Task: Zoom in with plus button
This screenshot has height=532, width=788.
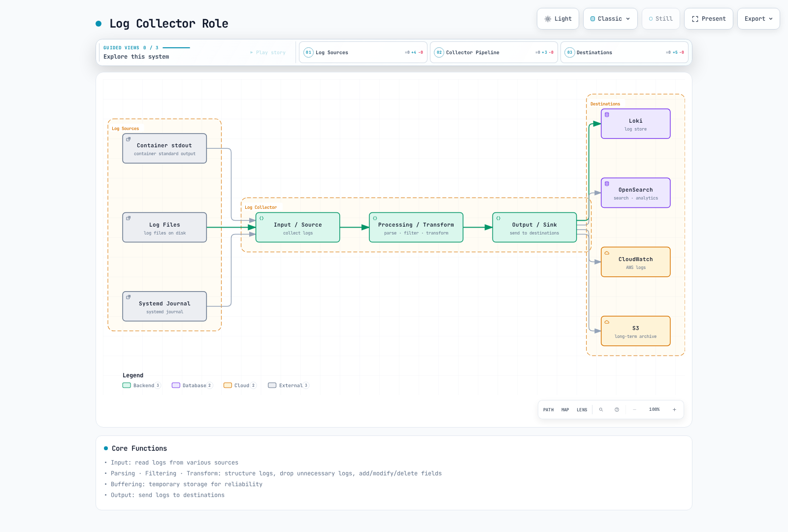Action: [674, 409]
